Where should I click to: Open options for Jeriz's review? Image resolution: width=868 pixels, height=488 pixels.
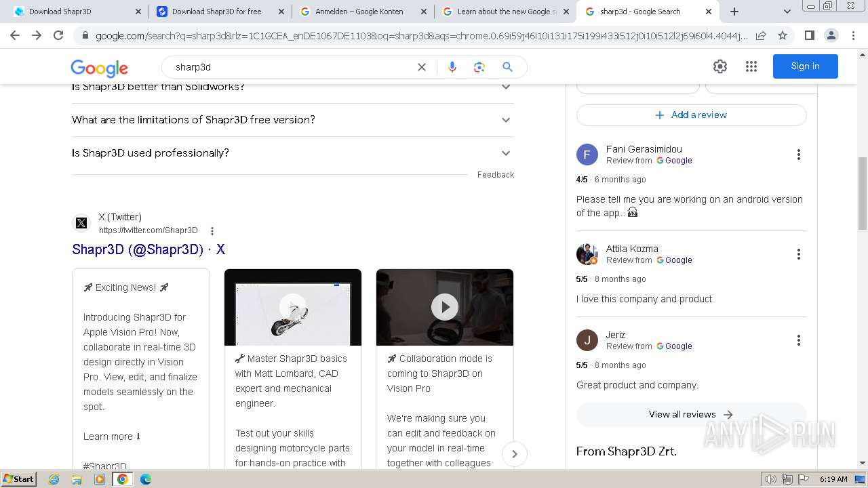[799, 340]
